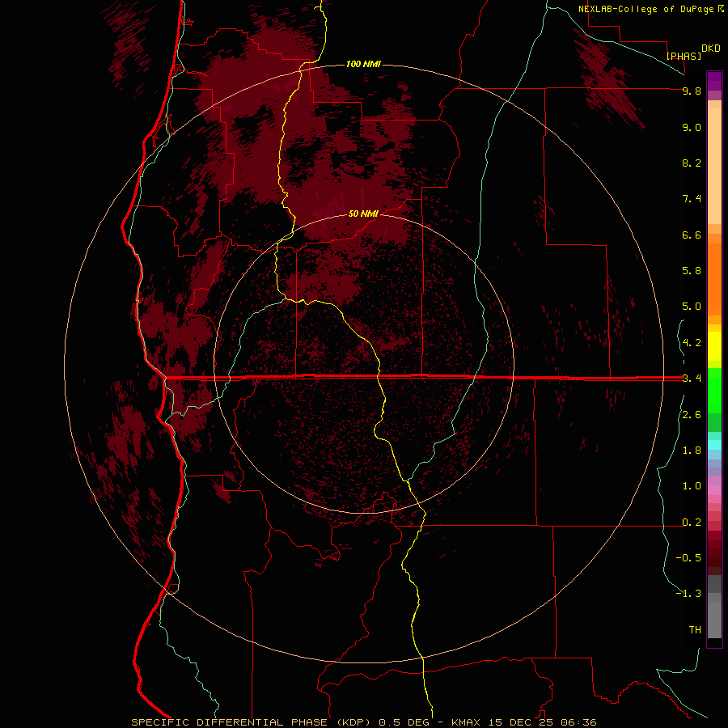Pick the bright green band of color bar
The height and width of the screenshot is (728, 728).
[714, 390]
